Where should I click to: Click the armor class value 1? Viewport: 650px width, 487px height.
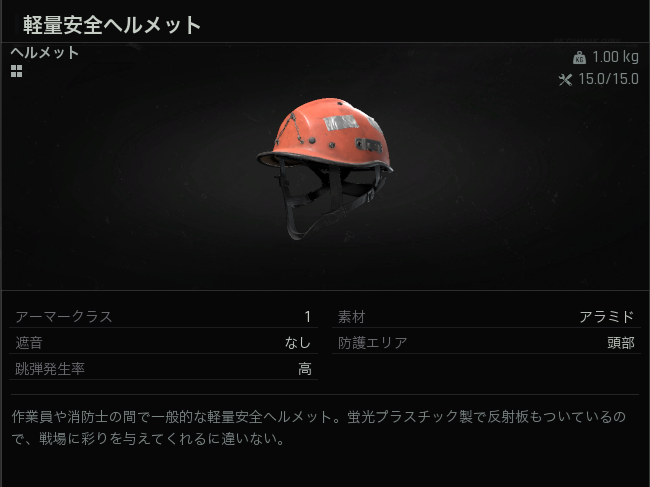coord(307,317)
